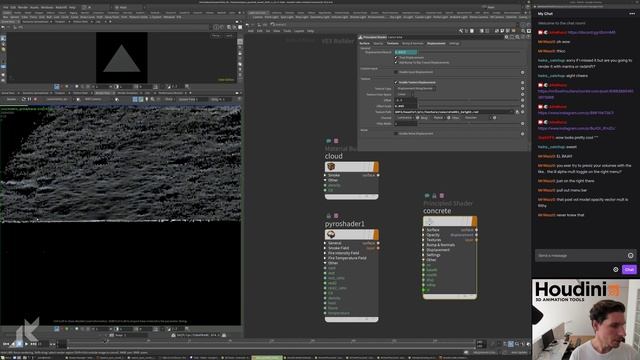The height and width of the screenshot is (360, 640).
Task: Open second instagram link in chat
Action: pos(576,128)
